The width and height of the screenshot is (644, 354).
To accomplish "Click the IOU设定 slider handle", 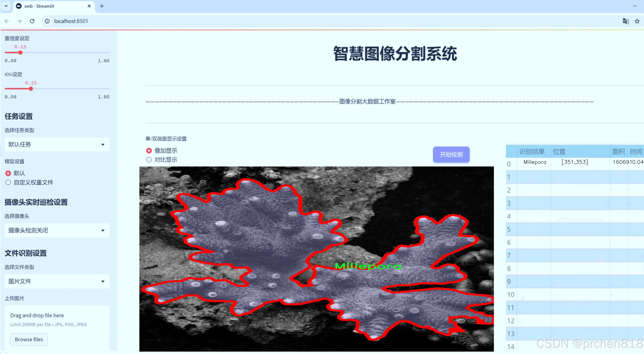I will 31,89.
